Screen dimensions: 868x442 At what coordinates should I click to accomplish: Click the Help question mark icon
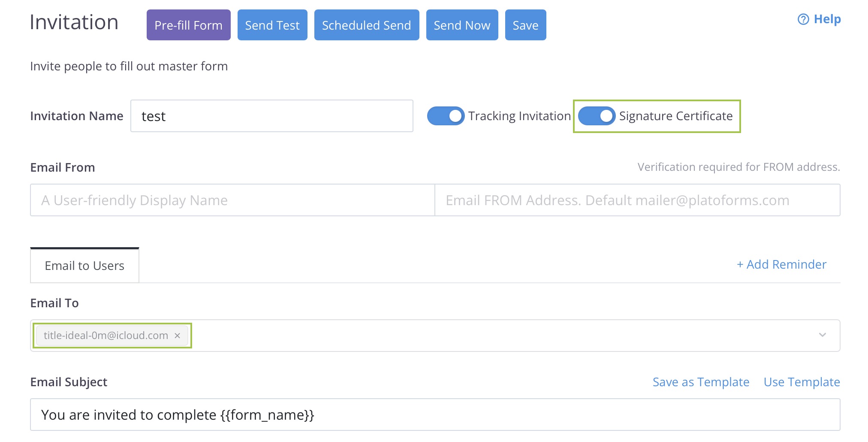803,19
